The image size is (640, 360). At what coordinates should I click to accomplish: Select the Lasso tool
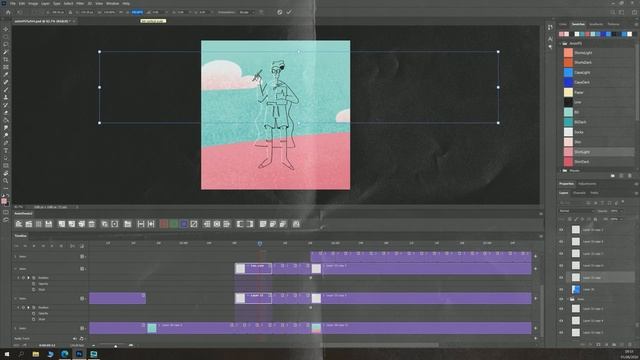click(x=5, y=44)
